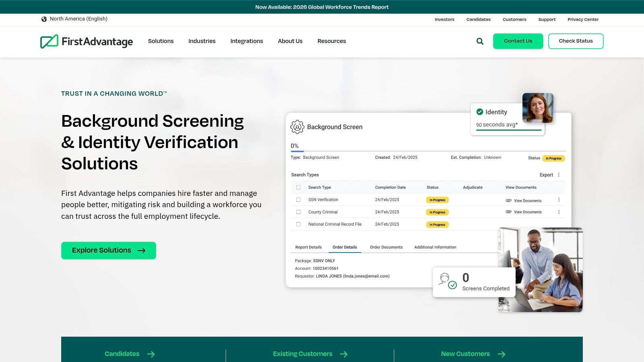Click paperclip icon in SSN Verification row

508,200
